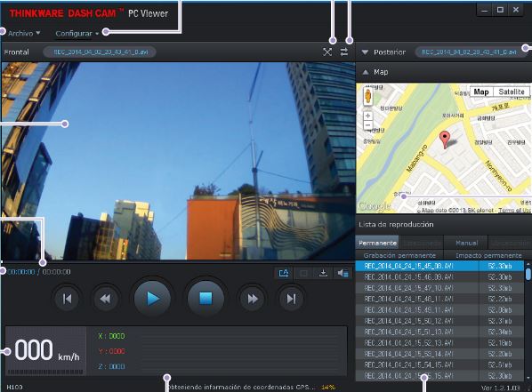Click the Z axis G-sensor value
This screenshot has width=532, height=392.
pos(111,366)
